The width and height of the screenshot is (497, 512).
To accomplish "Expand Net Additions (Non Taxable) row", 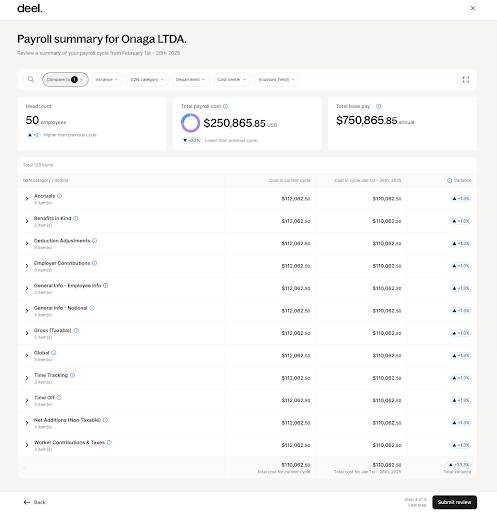I will 27,423.
